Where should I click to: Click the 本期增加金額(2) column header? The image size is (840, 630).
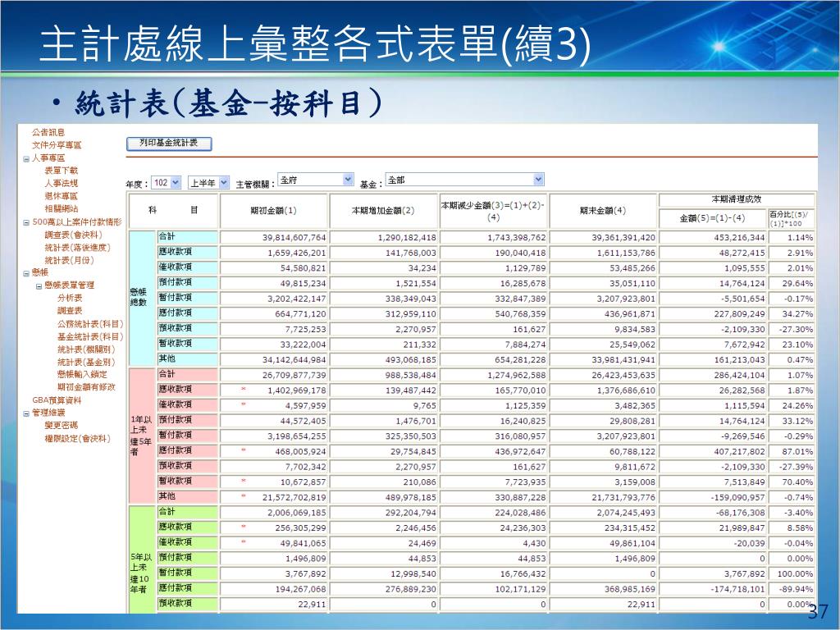[383, 211]
